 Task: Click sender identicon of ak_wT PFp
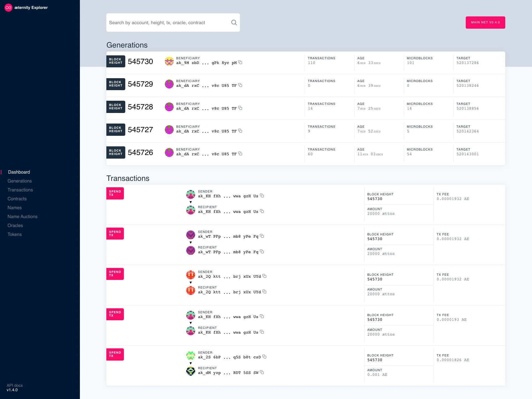(191, 235)
